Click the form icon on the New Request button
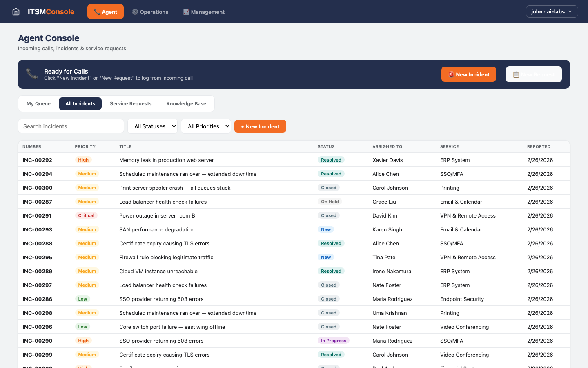Screen dimensions: 588x368 coord(516,74)
